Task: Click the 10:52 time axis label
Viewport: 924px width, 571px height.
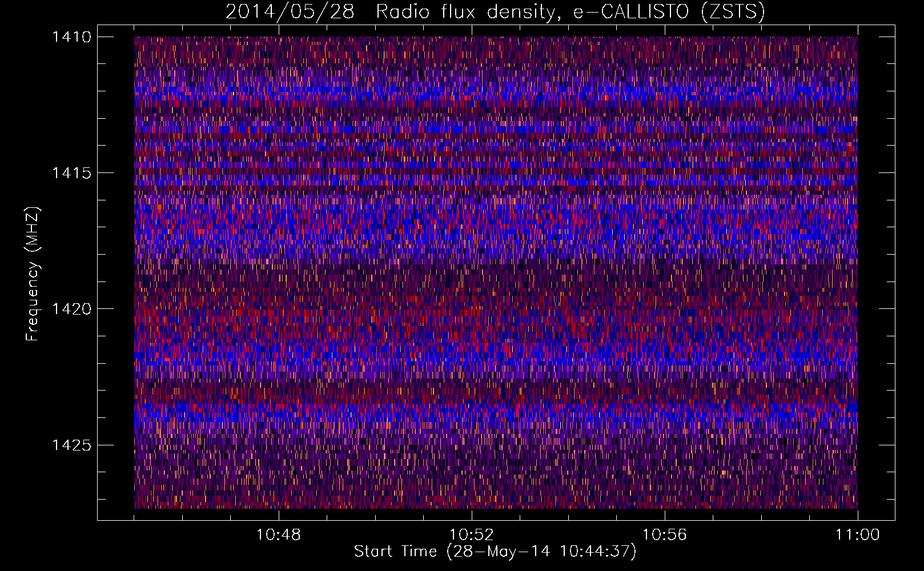Action: [x=472, y=535]
